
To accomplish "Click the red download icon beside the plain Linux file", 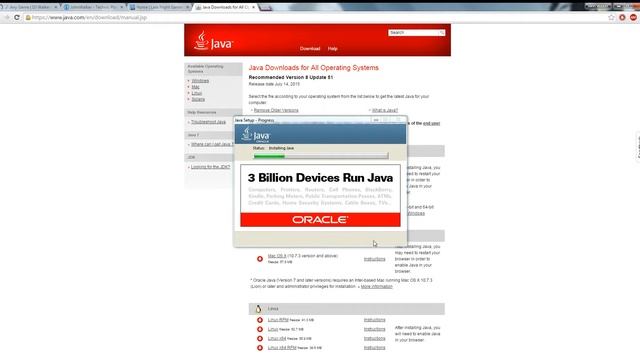I will 260,329.
